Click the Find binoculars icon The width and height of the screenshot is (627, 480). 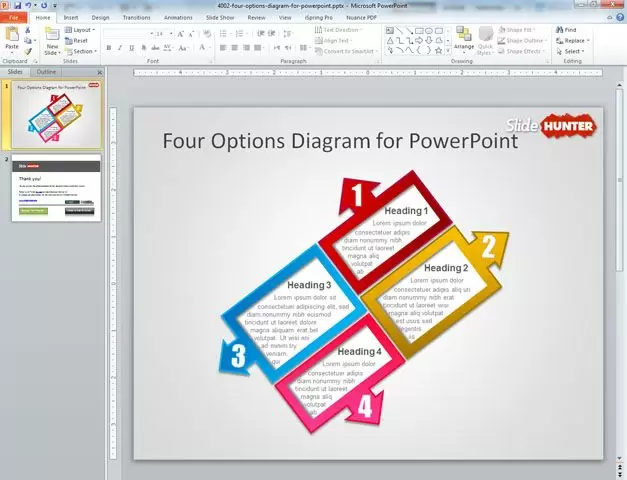tap(558, 30)
